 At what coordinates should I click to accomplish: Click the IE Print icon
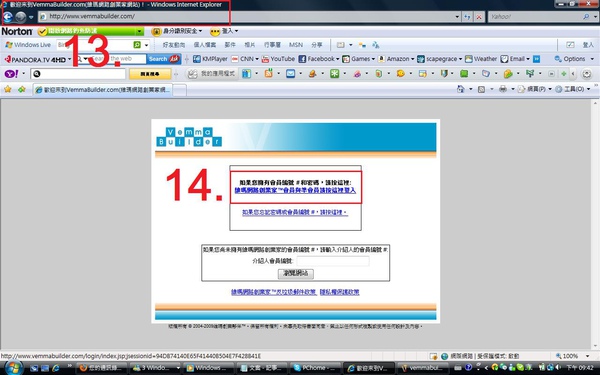click(x=503, y=89)
